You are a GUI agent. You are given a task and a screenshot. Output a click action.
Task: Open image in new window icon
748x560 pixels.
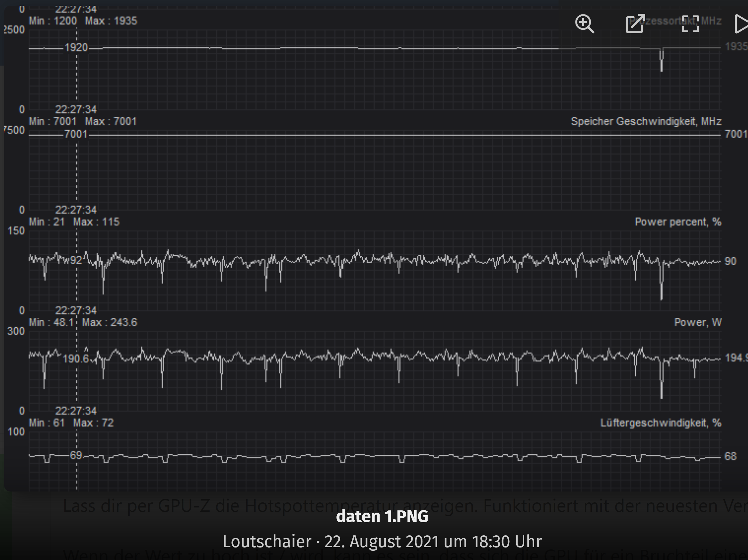coord(635,24)
